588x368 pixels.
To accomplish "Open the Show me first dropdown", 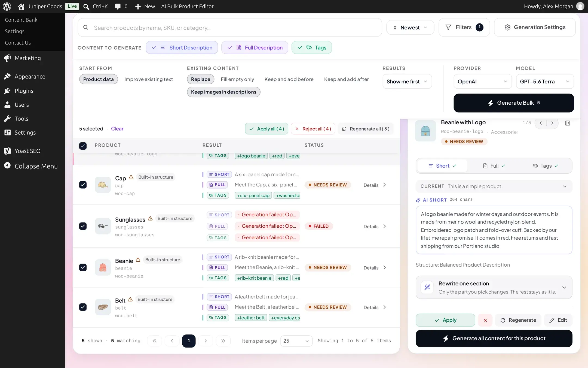I will (407, 82).
